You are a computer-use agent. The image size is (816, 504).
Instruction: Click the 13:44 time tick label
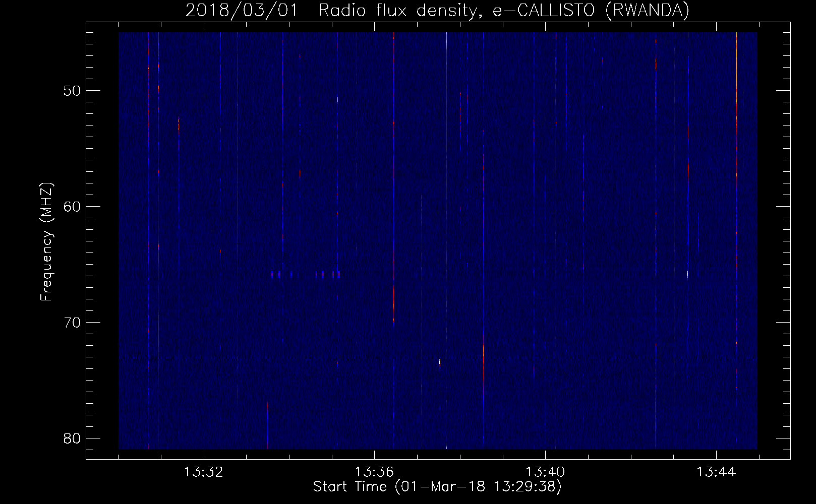click(x=716, y=472)
